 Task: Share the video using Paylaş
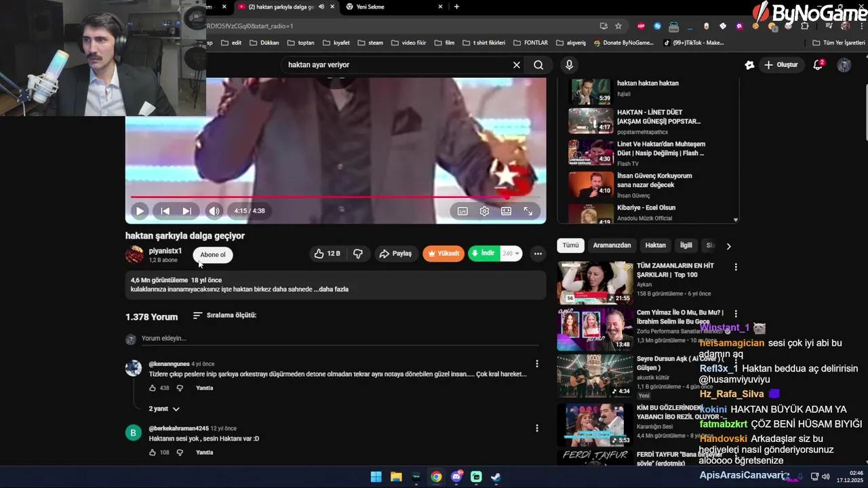point(395,253)
